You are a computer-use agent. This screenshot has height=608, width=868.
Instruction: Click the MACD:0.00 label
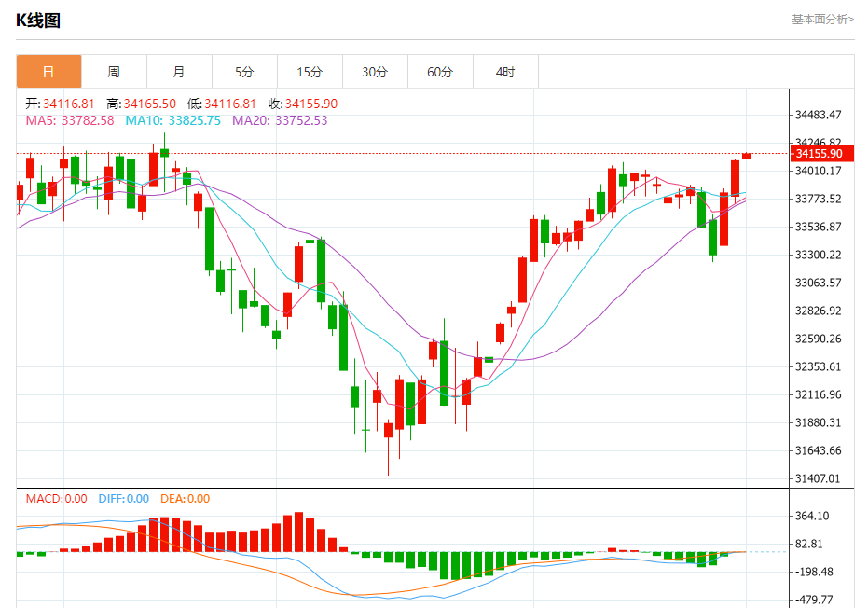pos(57,498)
